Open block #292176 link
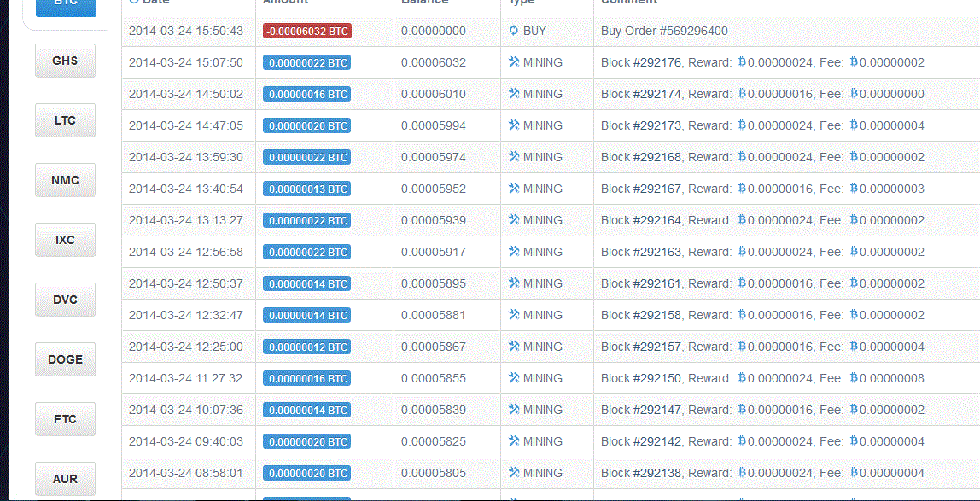The height and width of the screenshot is (501, 980). (656, 62)
